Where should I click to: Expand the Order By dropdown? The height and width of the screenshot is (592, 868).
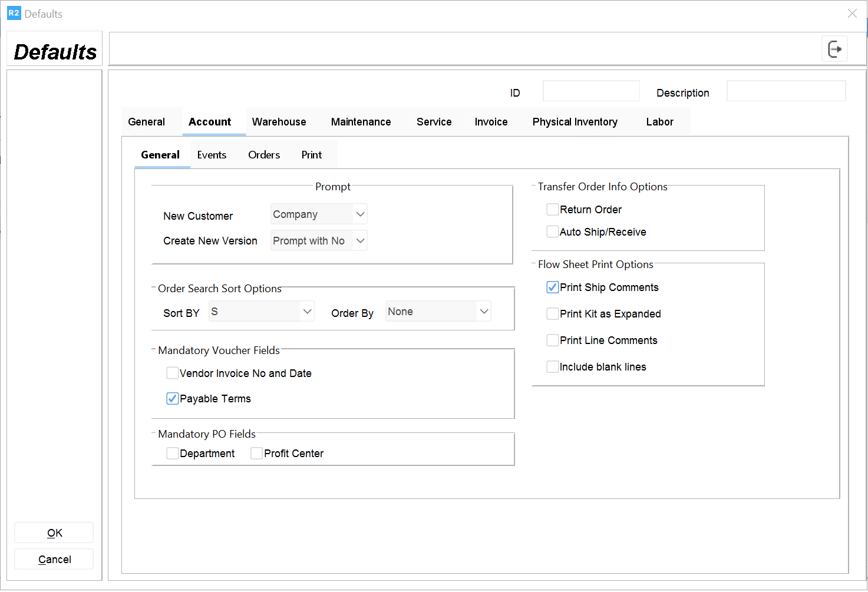(x=438, y=312)
